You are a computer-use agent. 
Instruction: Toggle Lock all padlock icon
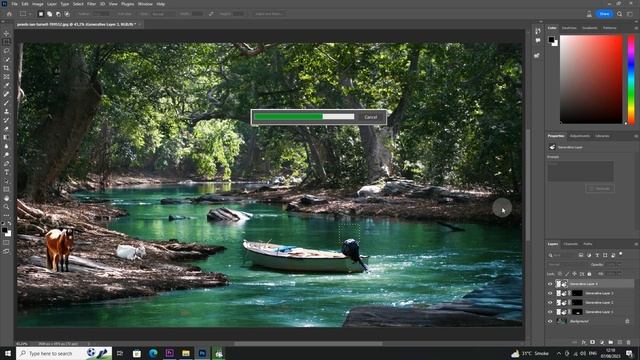coord(589,274)
